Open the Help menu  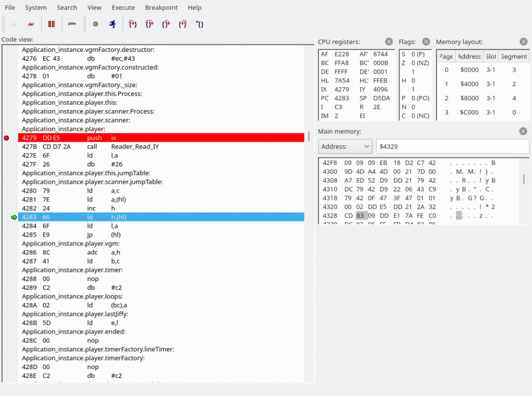(194, 7)
